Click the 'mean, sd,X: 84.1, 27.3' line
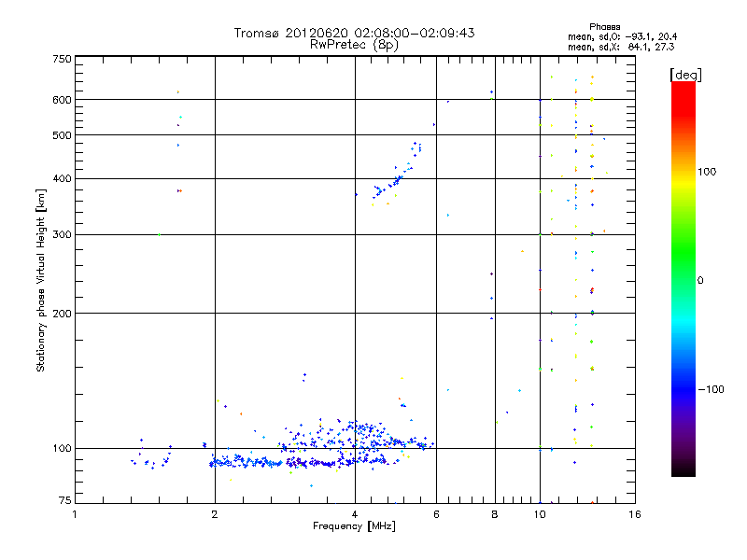Viewport: 747px width, 560px height. pyautogui.click(x=621, y=47)
